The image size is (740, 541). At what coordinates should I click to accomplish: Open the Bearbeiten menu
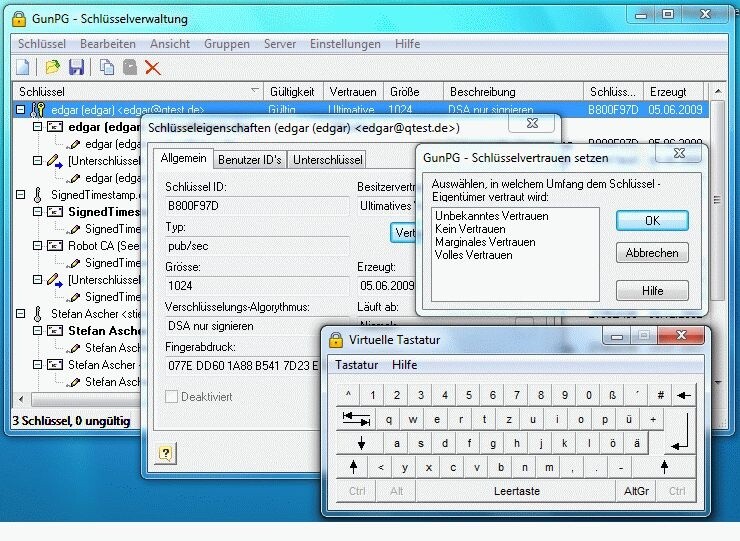coord(108,44)
